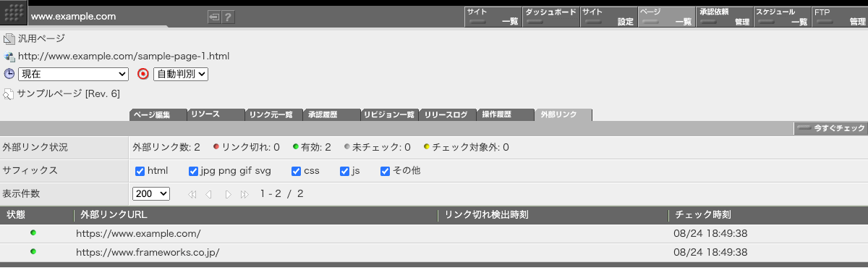Uncheck the css suffix checkbox
Screen dimensions: 868x268
click(x=297, y=171)
